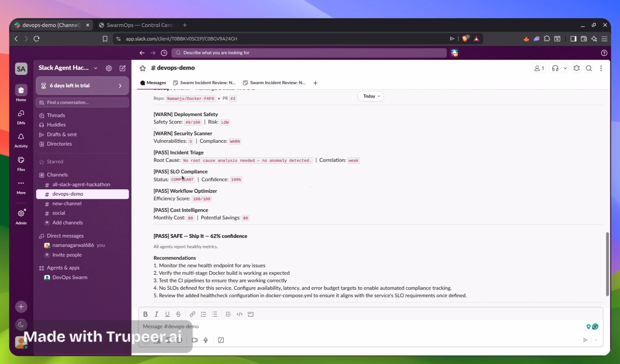View channel members count icon
Image resolution: width=620 pixels, height=364 pixels.
[539, 68]
